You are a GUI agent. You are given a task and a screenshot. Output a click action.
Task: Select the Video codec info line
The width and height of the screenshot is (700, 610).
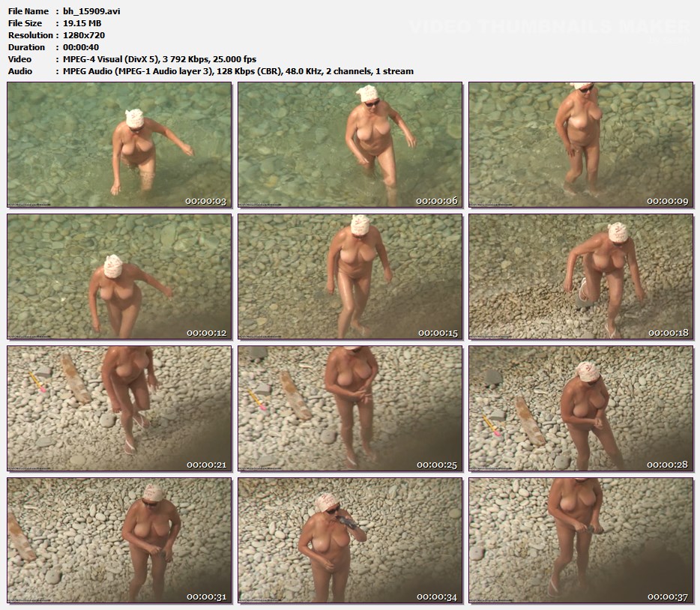tap(160, 59)
